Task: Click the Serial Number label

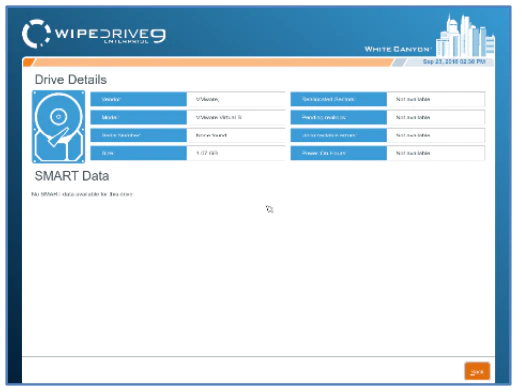Action: click(x=121, y=135)
